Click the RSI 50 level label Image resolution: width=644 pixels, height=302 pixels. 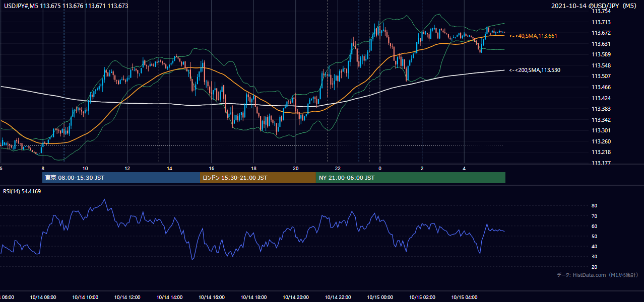pyautogui.click(x=594, y=236)
